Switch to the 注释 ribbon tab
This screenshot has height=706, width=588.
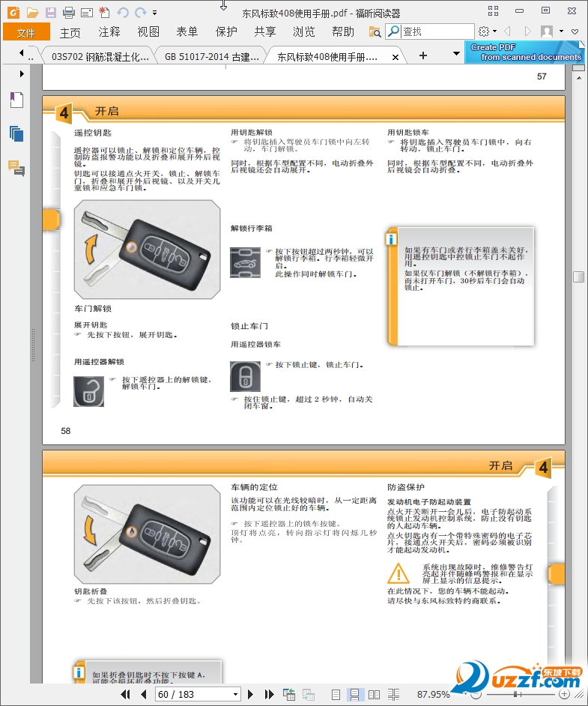tap(109, 32)
